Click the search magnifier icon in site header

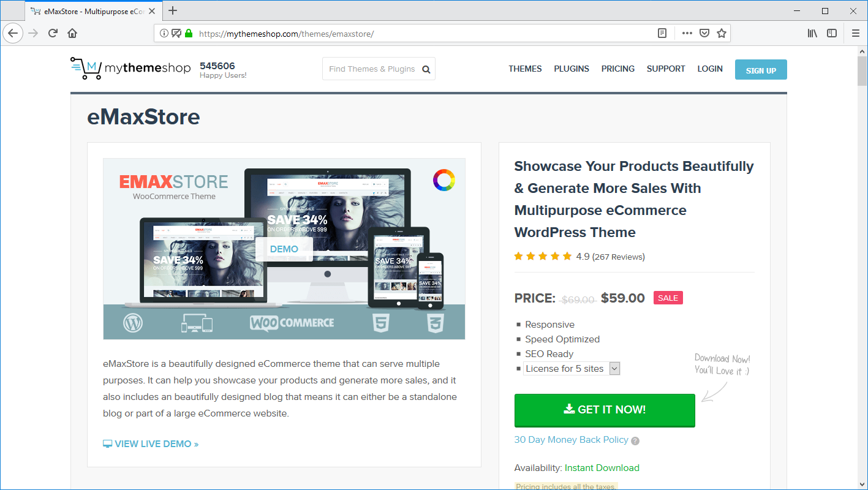click(426, 69)
